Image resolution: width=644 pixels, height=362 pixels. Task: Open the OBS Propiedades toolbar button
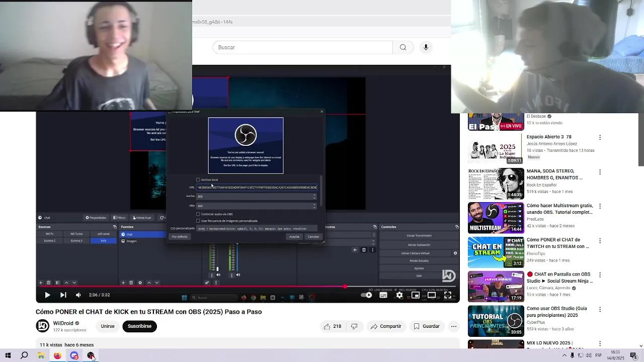pyautogui.click(x=96, y=218)
